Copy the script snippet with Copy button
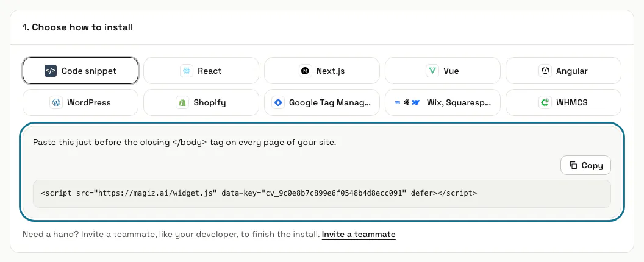Screen dimensions: 644x262 click(585, 166)
